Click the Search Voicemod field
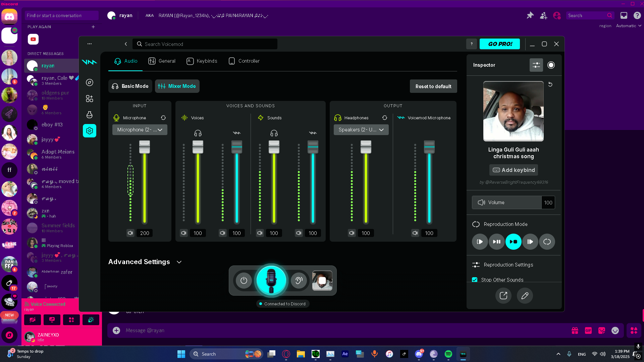 [x=205, y=44]
